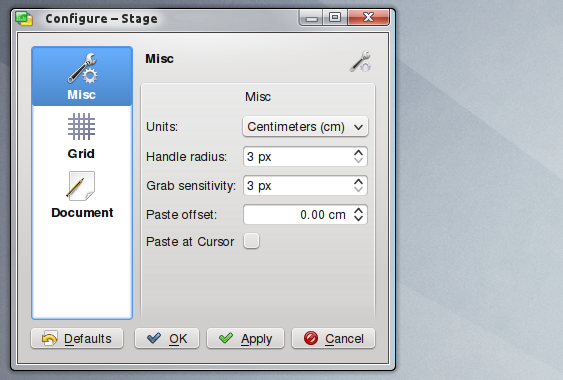Image resolution: width=563 pixels, height=380 pixels.
Task: Enable the Paste at Cursor checkbox
Action: [251, 241]
